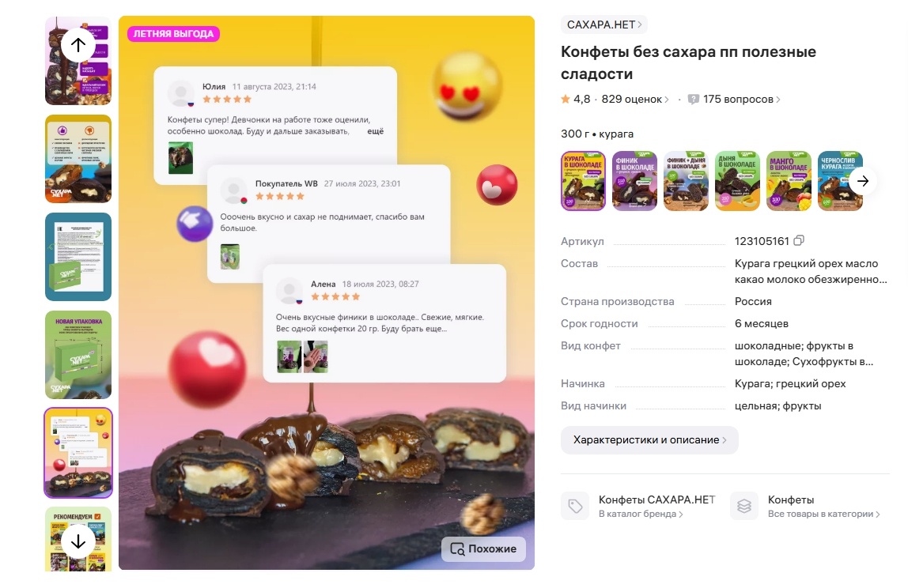This screenshot has width=908, height=588.
Task: Open the САХАРА.НЕТ brand chip
Action: 604,24
